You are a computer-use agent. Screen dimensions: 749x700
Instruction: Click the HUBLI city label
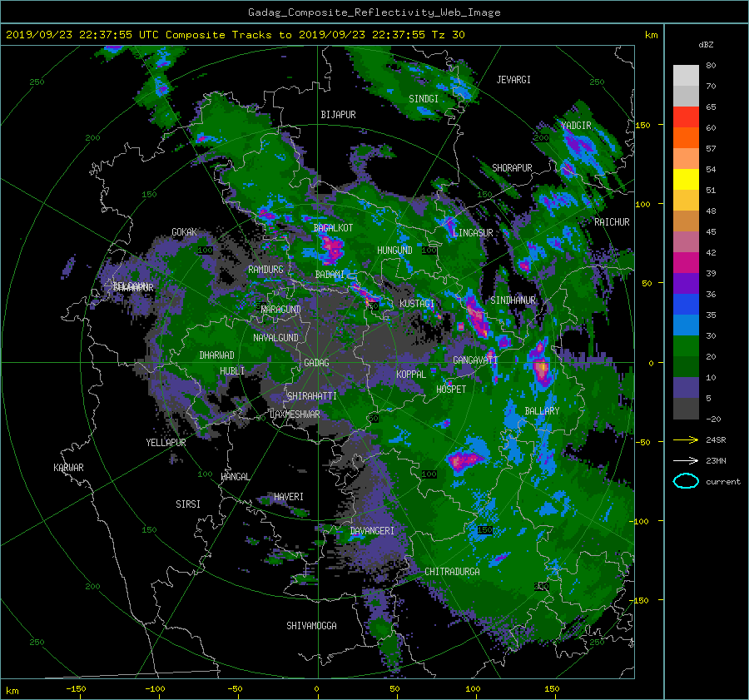click(x=232, y=370)
